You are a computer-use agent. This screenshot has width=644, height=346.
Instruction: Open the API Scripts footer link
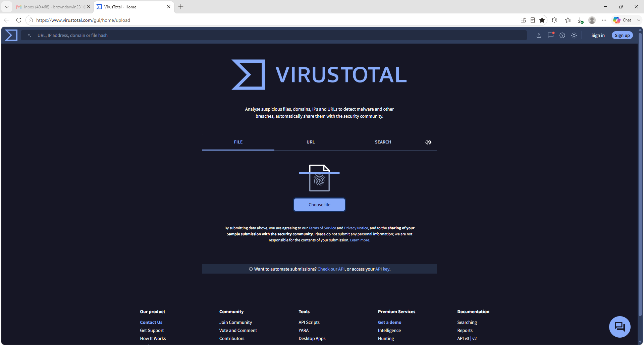pos(309,322)
